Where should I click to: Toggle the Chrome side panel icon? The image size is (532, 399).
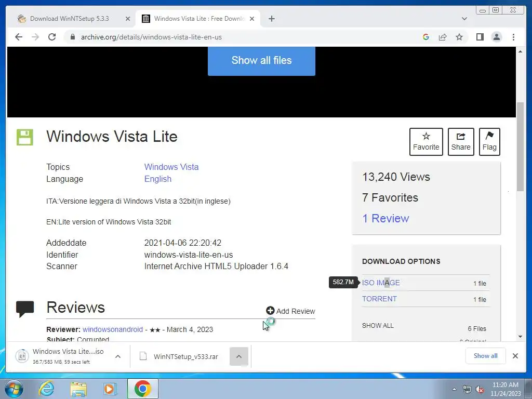click(480, 37)
